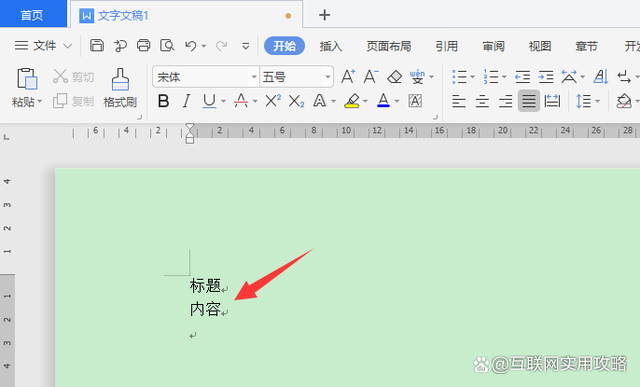The image size is (640, 387).
Task: Toggle Bold formatting
Action: point(163,100)
